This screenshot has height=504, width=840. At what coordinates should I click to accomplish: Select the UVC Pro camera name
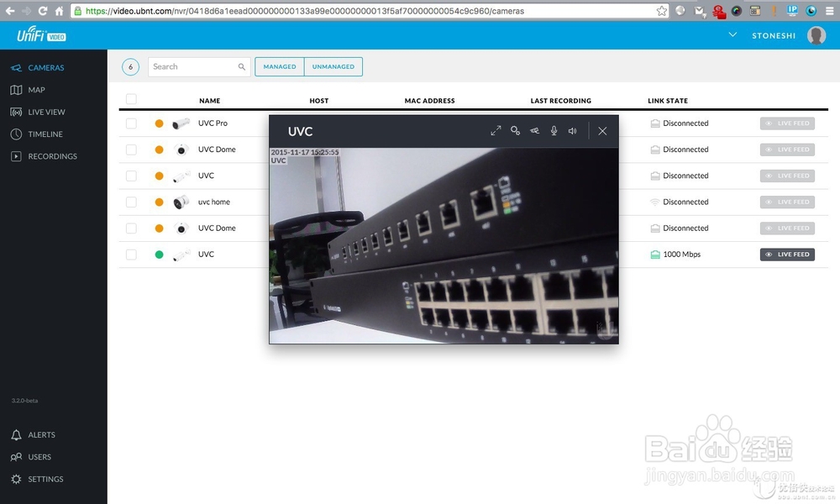click(x=213, y=123)
